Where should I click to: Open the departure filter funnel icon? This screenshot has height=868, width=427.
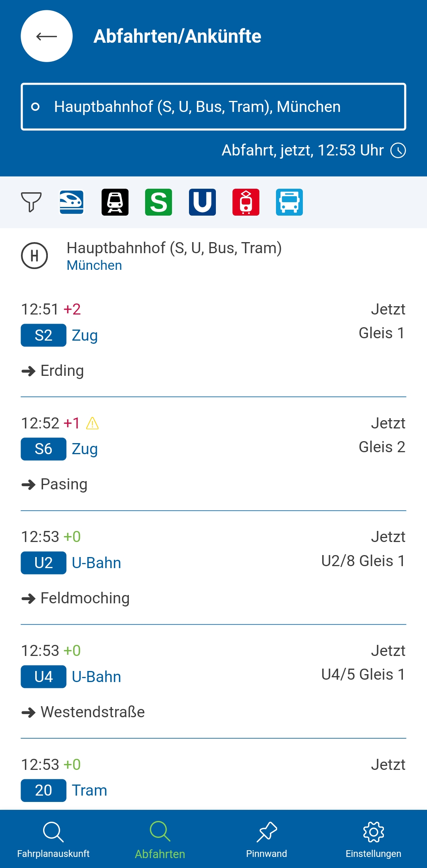coord(31,202)
